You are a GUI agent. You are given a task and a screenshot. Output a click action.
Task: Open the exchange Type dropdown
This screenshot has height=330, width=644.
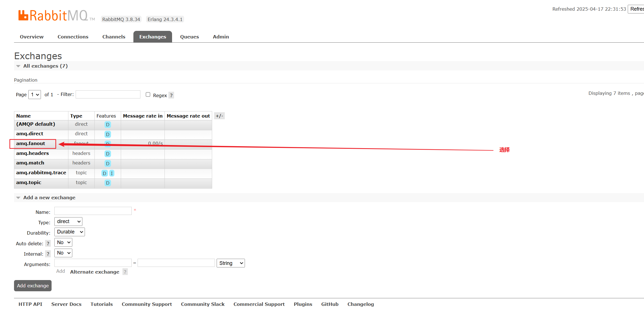point(68,222)
